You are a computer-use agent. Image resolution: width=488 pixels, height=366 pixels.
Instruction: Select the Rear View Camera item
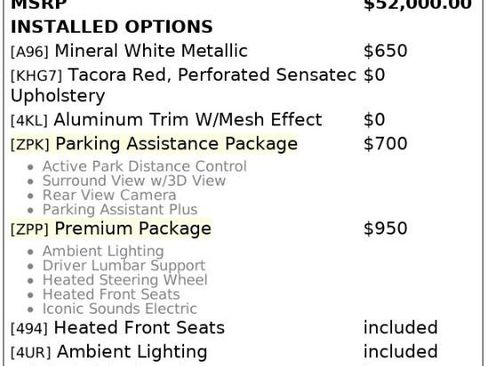[109, 195]
